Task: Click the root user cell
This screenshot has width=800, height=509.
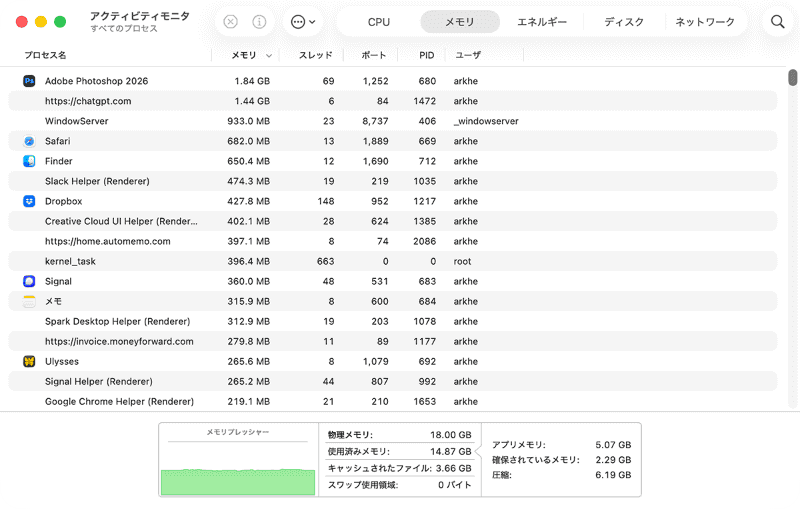Action: coord(462,261)
